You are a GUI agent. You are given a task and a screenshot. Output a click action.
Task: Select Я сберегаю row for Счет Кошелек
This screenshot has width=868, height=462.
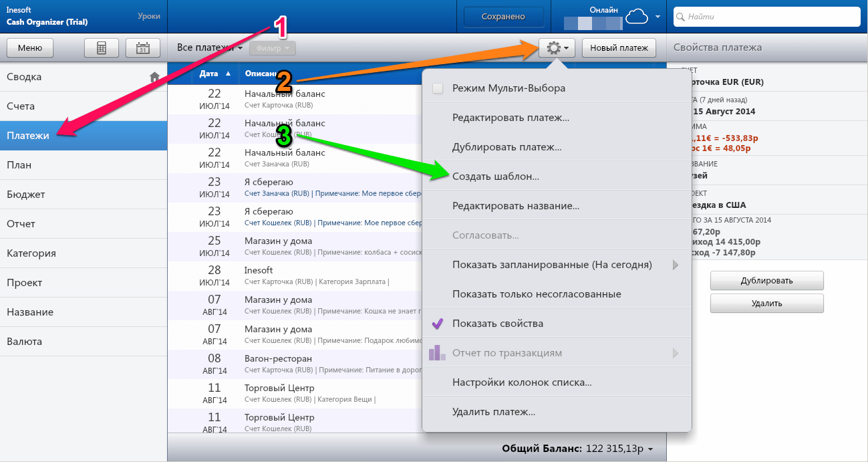point(295,217)
